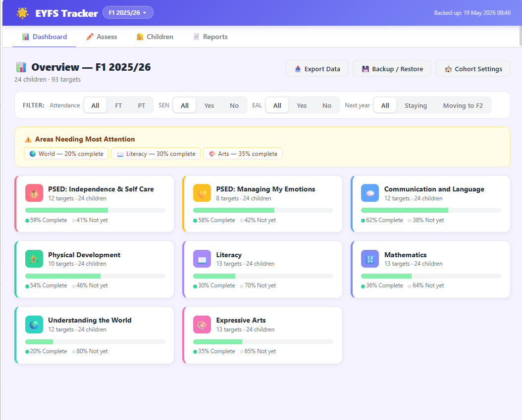This screenshot has height=420, width=522.
Task: Click the open book icon on Literacy card
Action: point(202,259)
